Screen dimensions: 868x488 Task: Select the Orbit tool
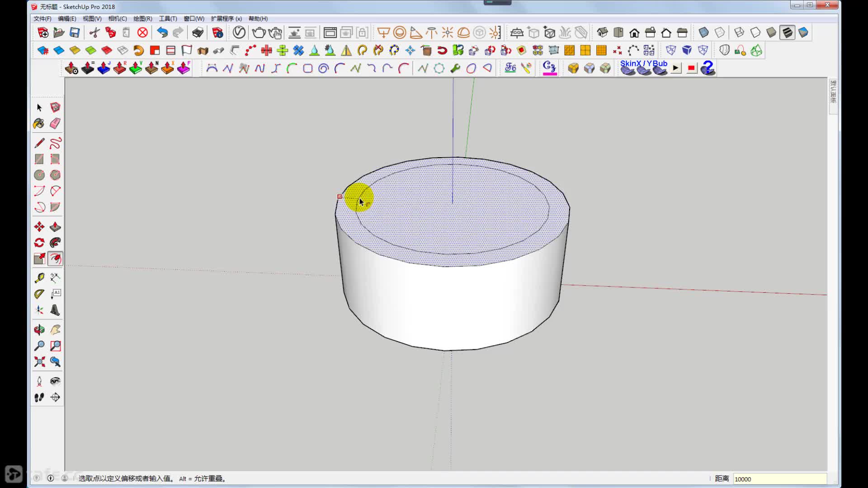(x=39, y=330)
